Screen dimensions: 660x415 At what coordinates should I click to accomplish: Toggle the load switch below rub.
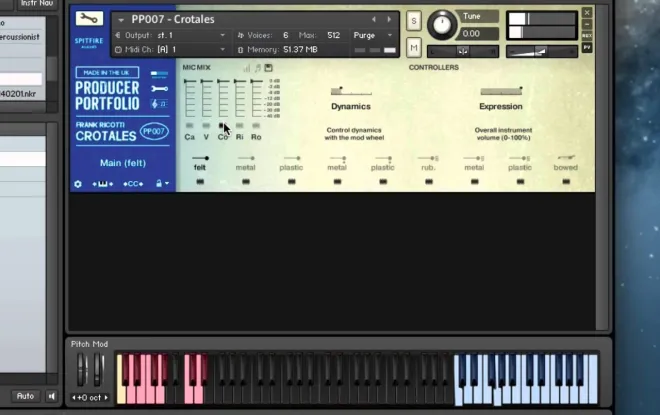[428, 181]
